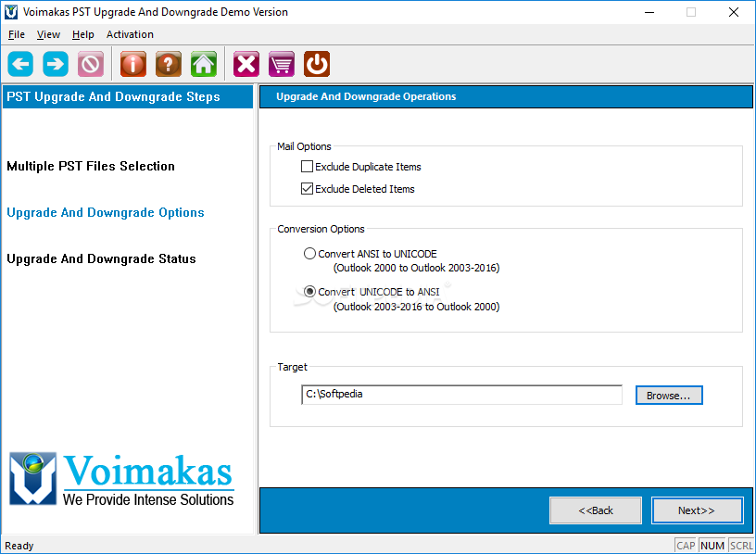The height and width of the screenshot is (554, 756).
Task: Click the SCRL indicator in status bar
Action: click(741, 546)
